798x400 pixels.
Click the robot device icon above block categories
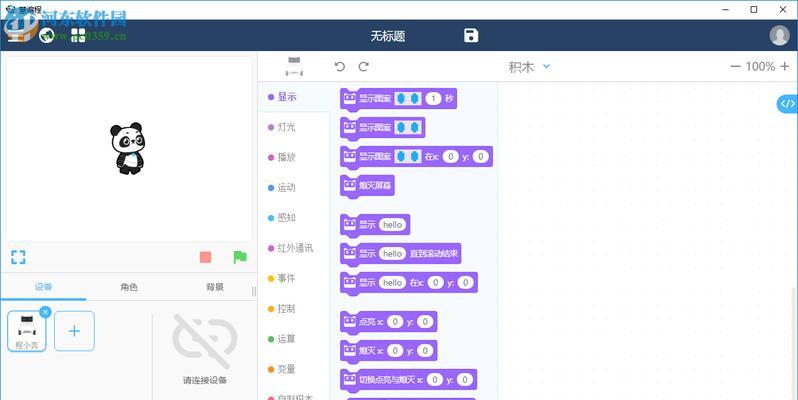pyautogui.click(x=294, y=66)
